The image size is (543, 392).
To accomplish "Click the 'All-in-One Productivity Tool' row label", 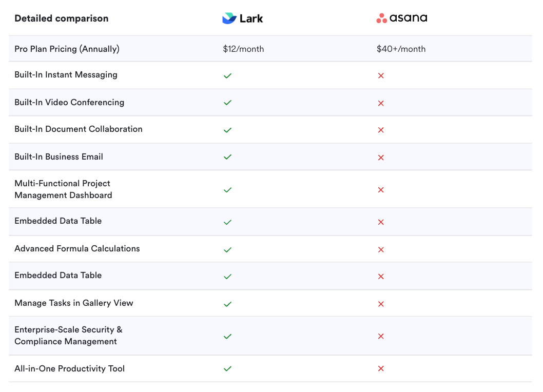I will [x=69, y=368].
